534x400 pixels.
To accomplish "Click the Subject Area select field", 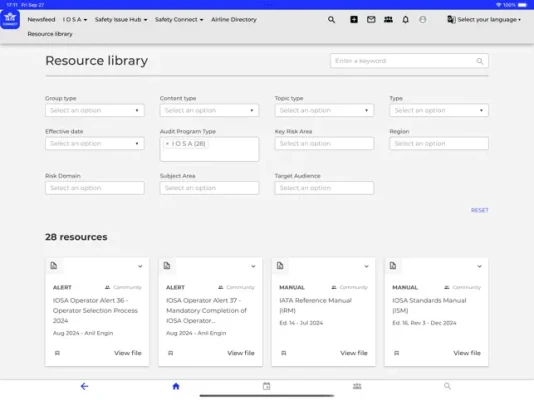I will [209, 188].
